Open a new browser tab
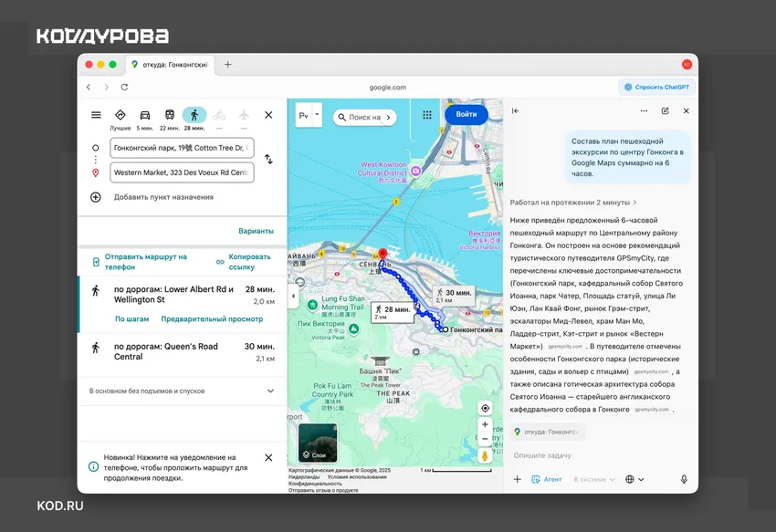776x532 pixels. click(x=227, y=65)
